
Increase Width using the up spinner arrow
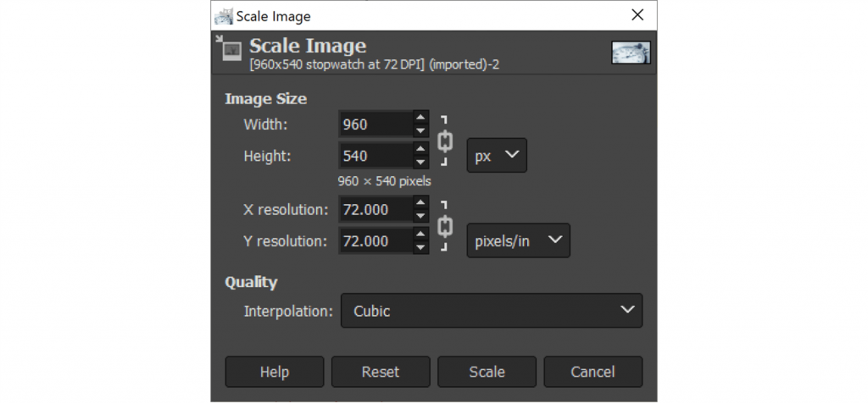[420, 119]
